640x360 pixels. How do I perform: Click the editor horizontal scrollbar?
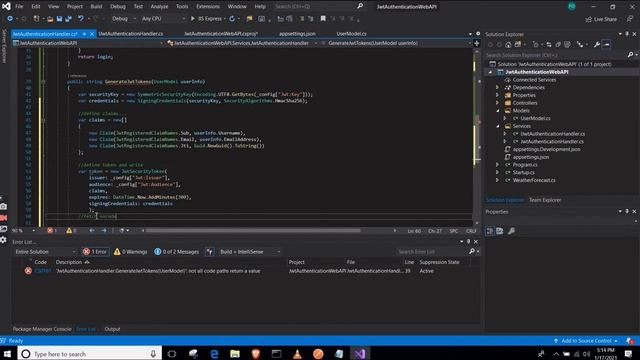[253, 231]
